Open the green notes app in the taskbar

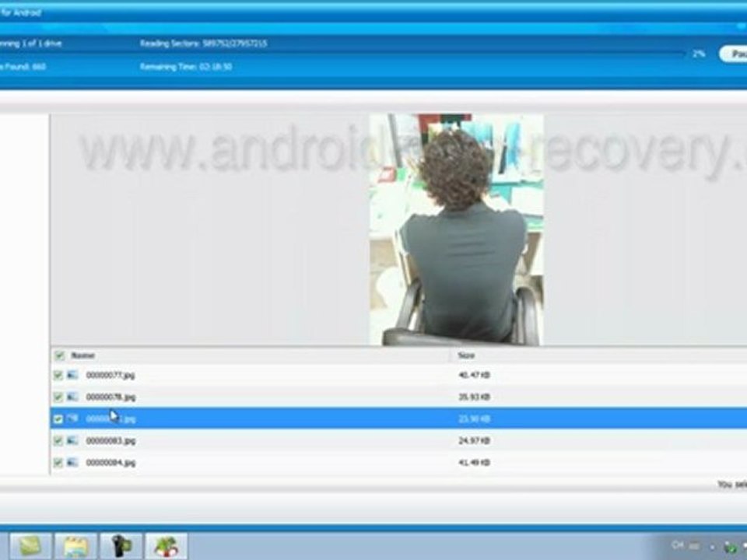(31, 546)
